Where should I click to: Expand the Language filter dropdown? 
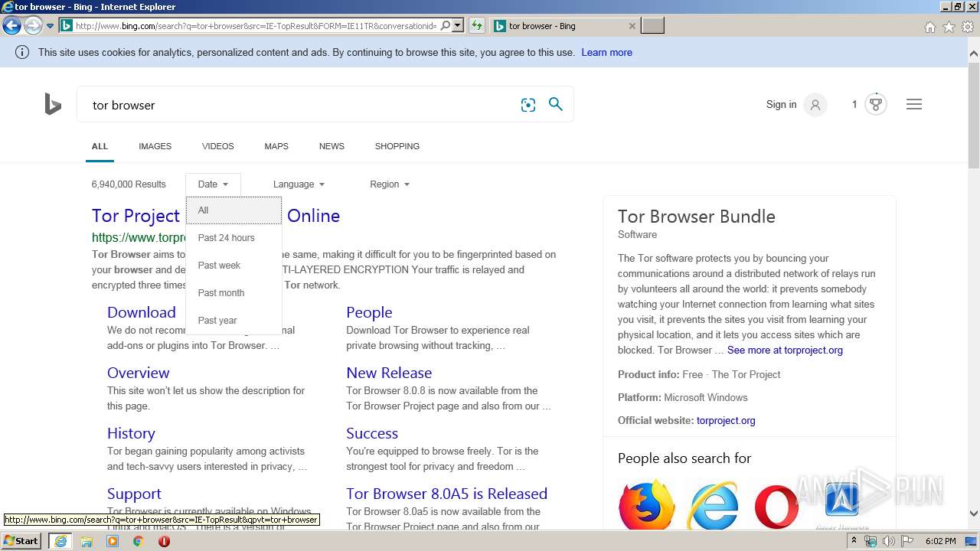tap(299, 184)
